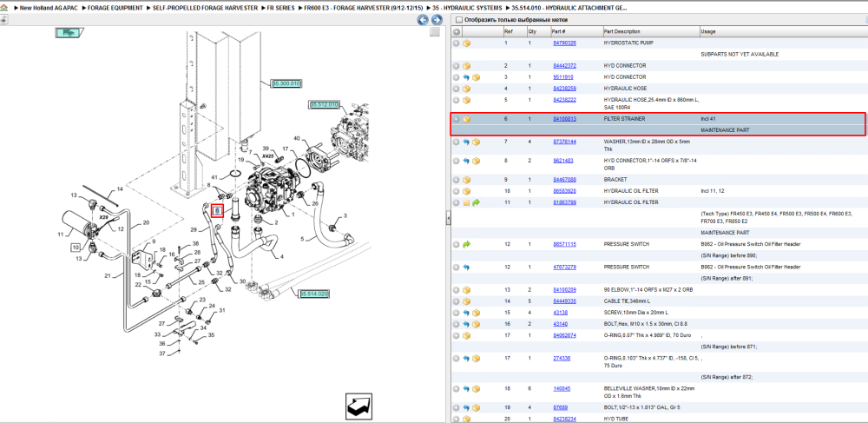Click the blue arrow icon for part 9511910
The height and width of the screenshot is (423, 868).
pyautogui.click(x=466, y=77)
